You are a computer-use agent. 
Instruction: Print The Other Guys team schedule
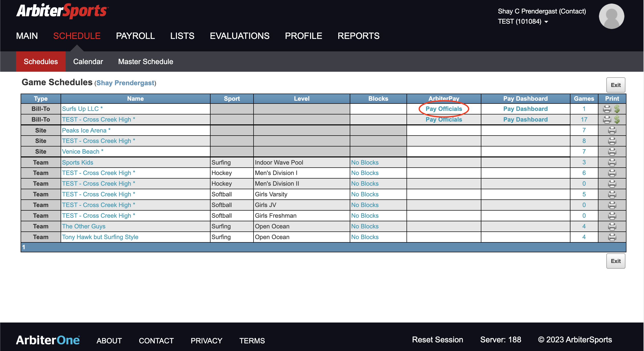point(612,226)
